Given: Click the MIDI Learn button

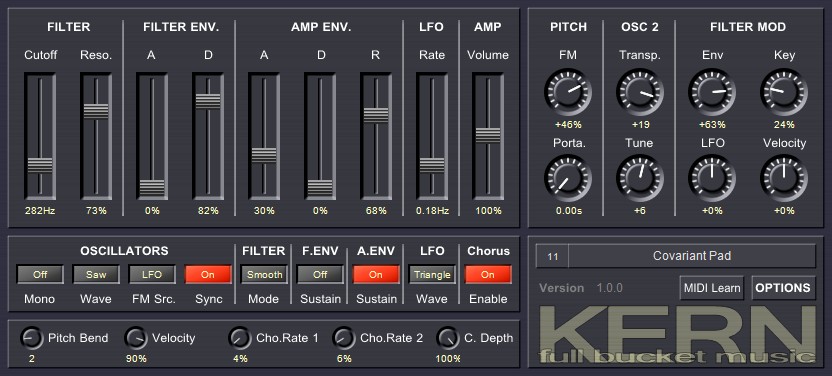Looking at the screenshot, I should coord(712,288).
